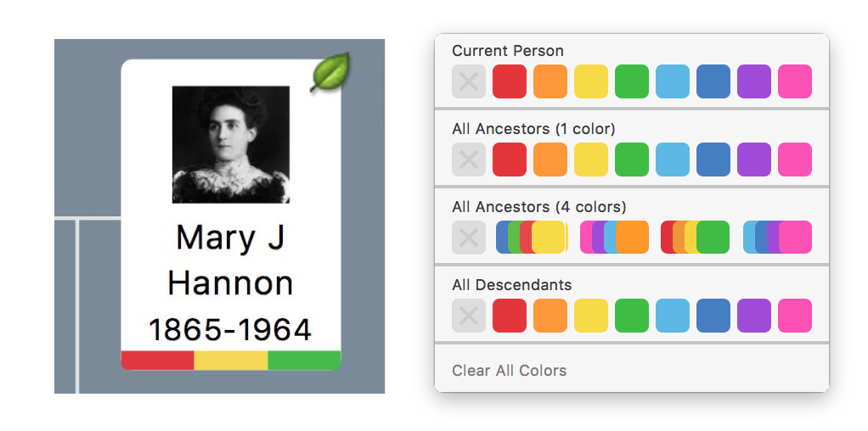The image size is (868, 431).
Task: Remove Current Person color with X swatch
Action: pyautogui.click(x=469, y=81)
